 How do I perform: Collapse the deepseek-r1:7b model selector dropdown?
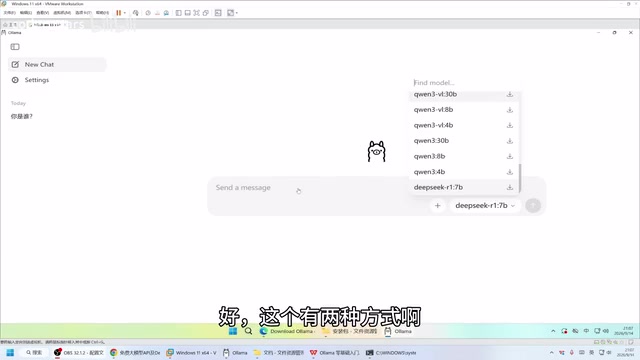point(485,206)
